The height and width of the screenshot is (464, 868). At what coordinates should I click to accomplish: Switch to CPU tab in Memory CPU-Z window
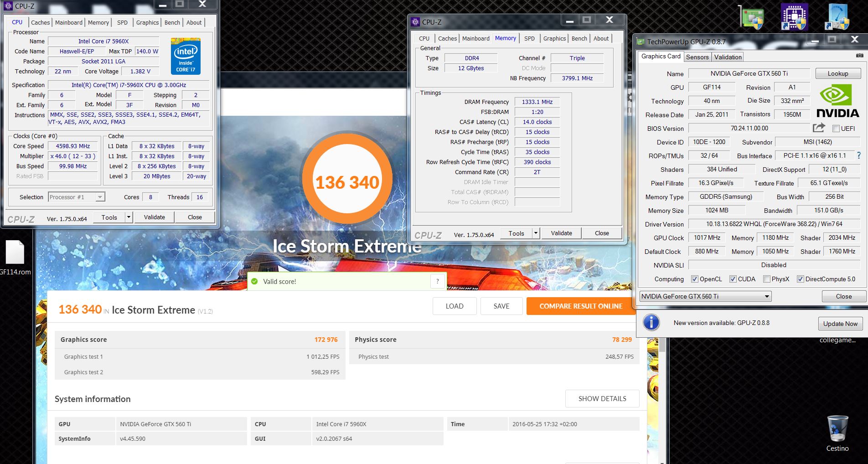point(424,38)
